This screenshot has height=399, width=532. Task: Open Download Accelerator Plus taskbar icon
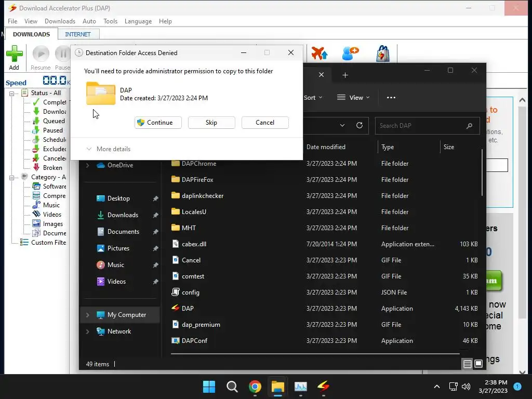[323, 387]
